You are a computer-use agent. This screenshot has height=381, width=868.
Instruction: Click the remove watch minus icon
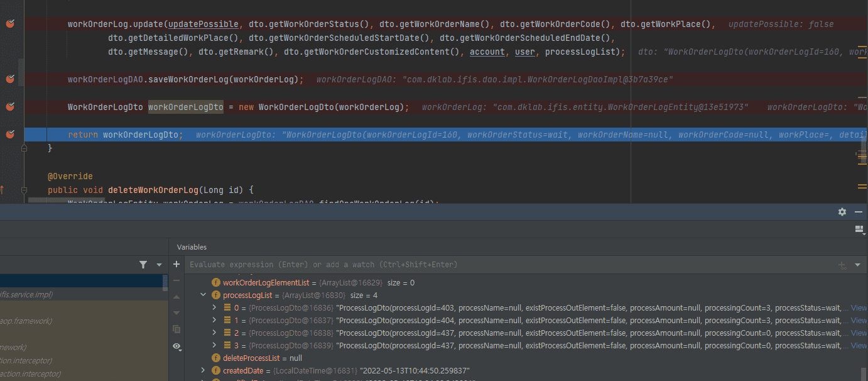coord(176,280)
